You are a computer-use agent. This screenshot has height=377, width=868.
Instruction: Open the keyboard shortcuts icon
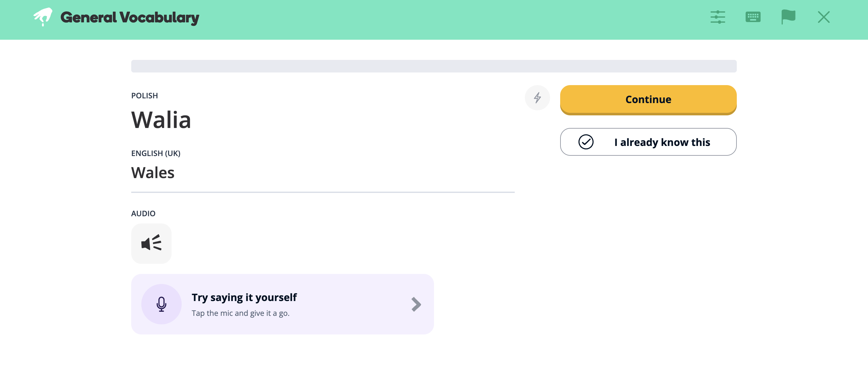click(x=753, y=17)
